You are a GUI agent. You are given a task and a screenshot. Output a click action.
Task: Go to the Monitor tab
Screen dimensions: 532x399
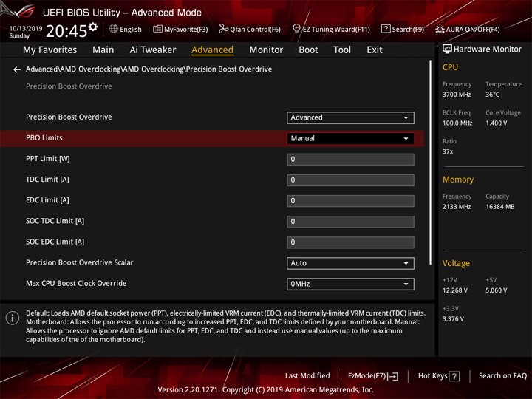coord(266,50)
